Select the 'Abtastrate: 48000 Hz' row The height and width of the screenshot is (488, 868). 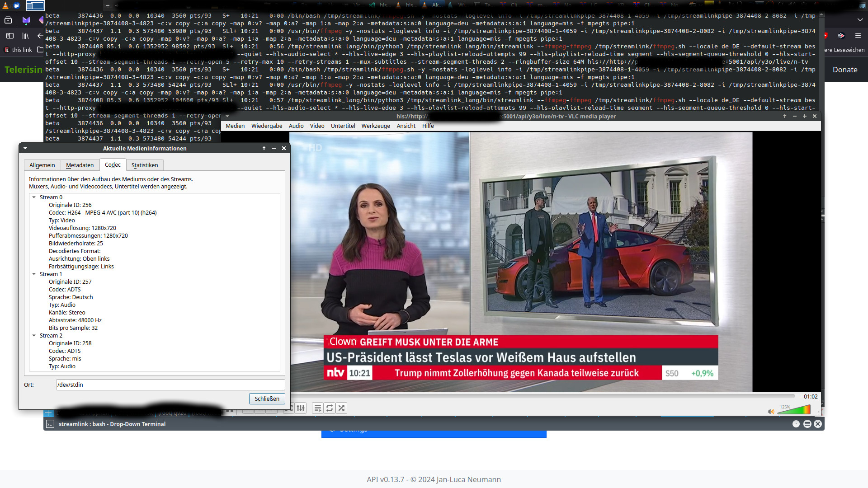click(75, 320)
